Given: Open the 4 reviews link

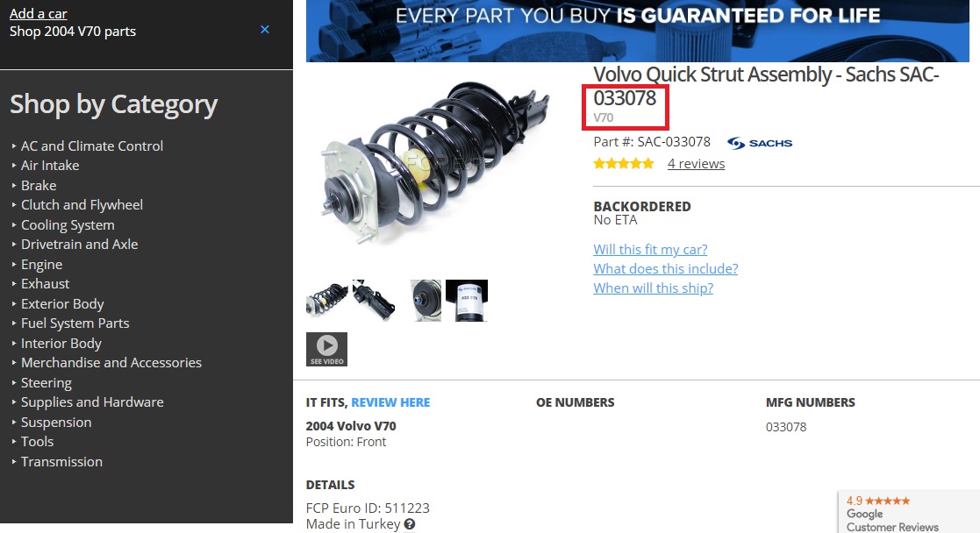Looking at the screenshot, I should tap(696, 164).
